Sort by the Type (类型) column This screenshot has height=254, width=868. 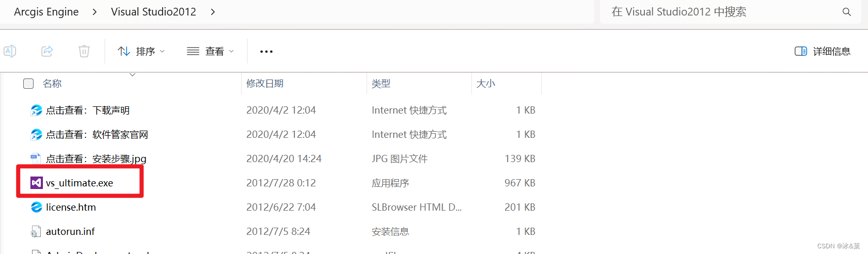(x=381, y=84)
